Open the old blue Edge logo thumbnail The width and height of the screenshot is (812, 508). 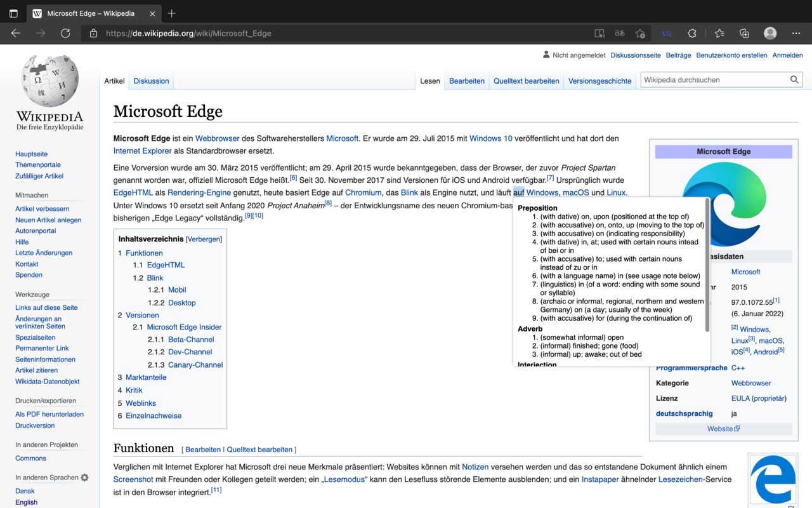773,480
